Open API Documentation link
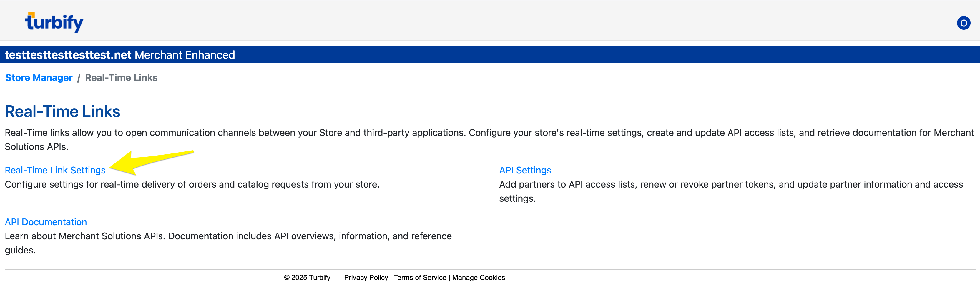 pyautogui.click(x=46, y=222)
